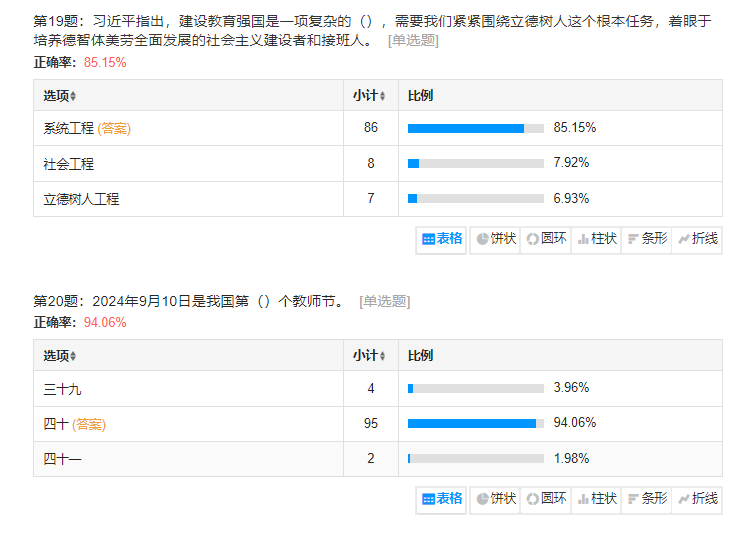Display question 19 as column chart (柱状)
The width and height of the screenshot is (749, 547).
[x=597, y=239]
